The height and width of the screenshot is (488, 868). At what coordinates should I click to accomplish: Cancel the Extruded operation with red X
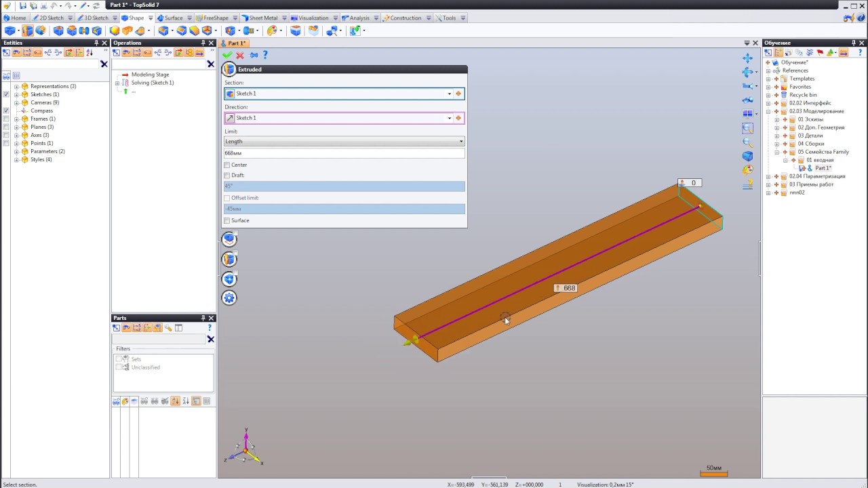(x=240, y=55)
